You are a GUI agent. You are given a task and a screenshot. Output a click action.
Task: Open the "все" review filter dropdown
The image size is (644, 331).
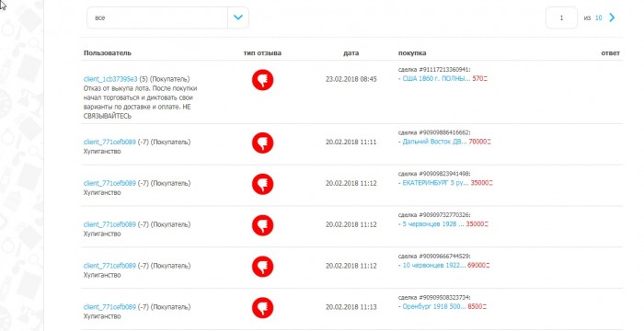click(x=167, y=17)
